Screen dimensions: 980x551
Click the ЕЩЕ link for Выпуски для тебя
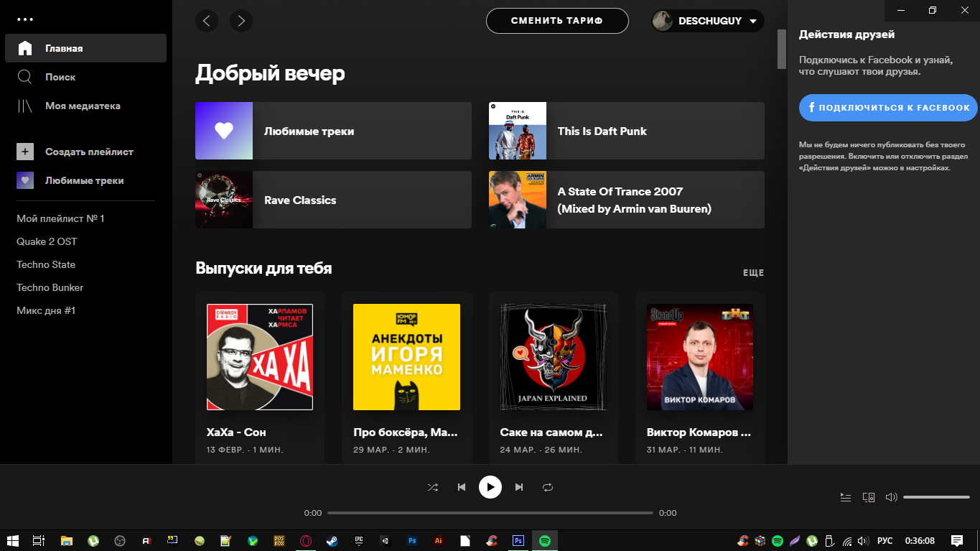(753, 273)
